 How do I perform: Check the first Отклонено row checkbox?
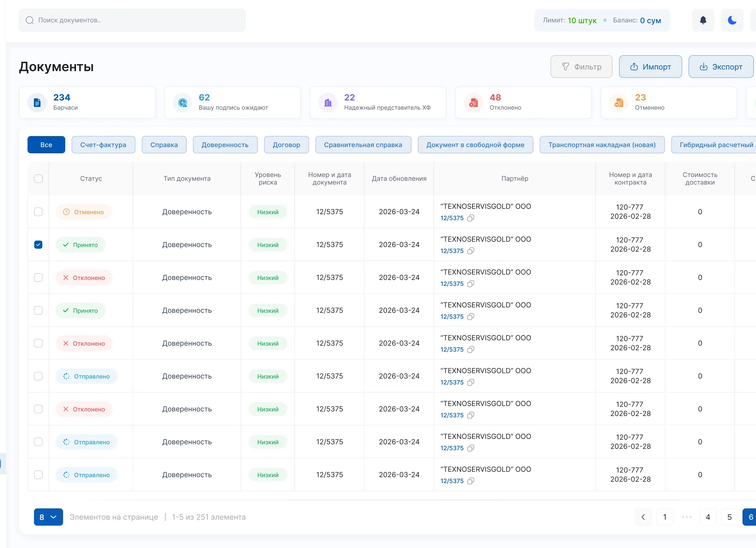click(38, 278)
